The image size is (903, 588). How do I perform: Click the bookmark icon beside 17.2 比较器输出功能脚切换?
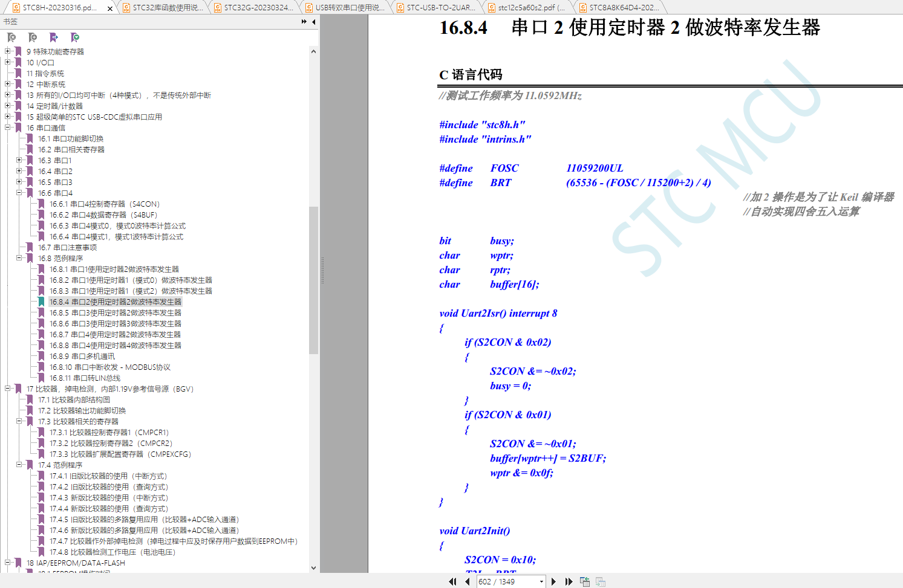coord(30,411)
